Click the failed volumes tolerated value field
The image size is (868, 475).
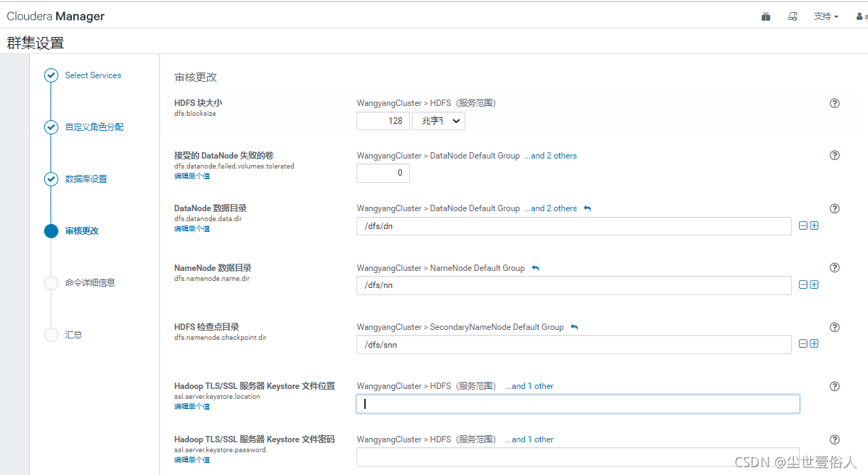coord(383,173)
